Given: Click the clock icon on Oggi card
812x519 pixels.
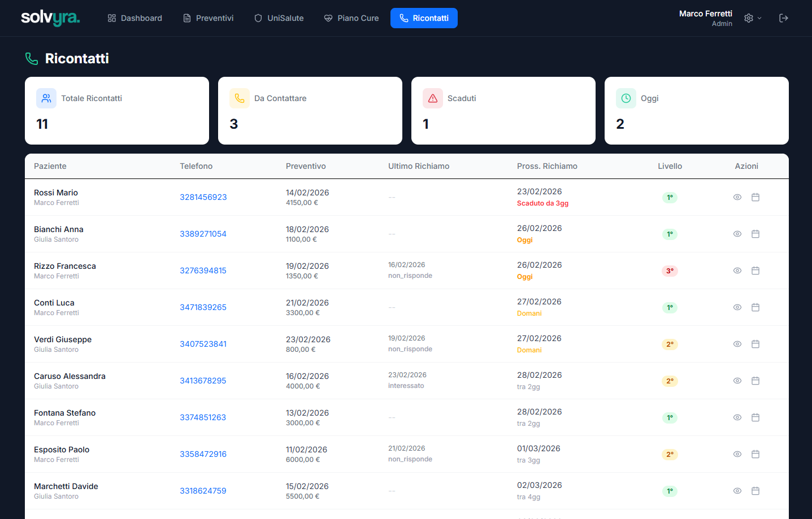Looking at the screenshot, I should pos(626,98).
